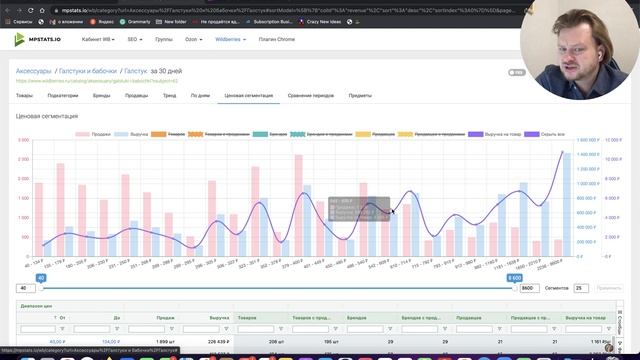Viewport: 640px width, 360px height.
Task: Click the Скрыть все legend item
Action: [544, 134]
